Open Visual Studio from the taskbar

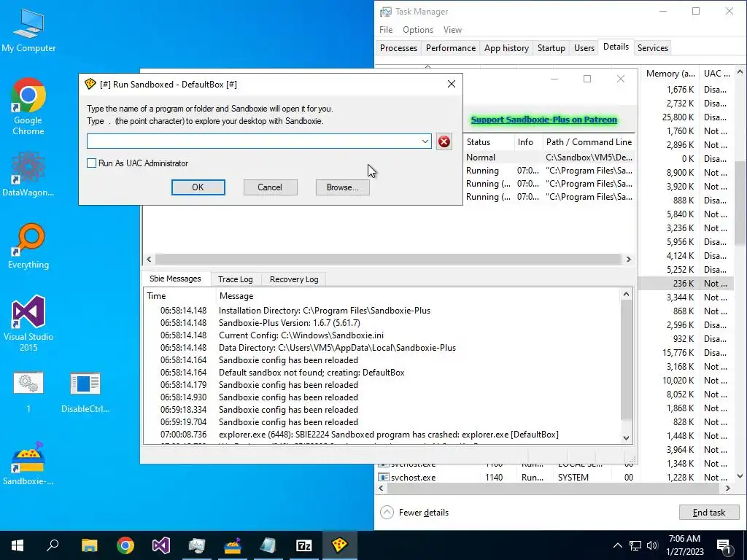[161, 545]
